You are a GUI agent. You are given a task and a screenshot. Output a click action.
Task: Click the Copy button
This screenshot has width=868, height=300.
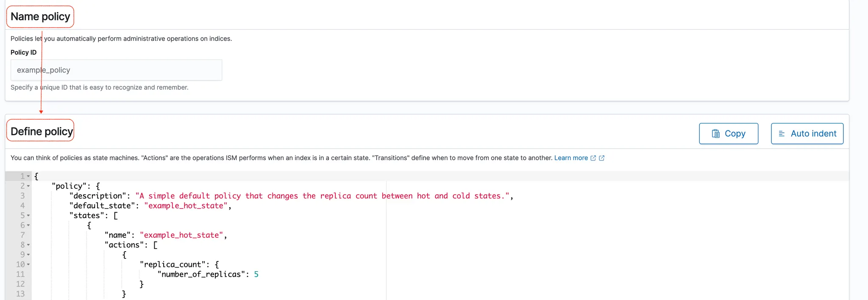(x=729, y=134)
